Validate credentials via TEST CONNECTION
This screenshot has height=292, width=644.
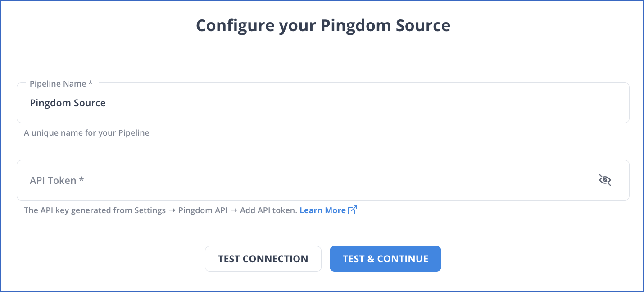tap(263, 259)
